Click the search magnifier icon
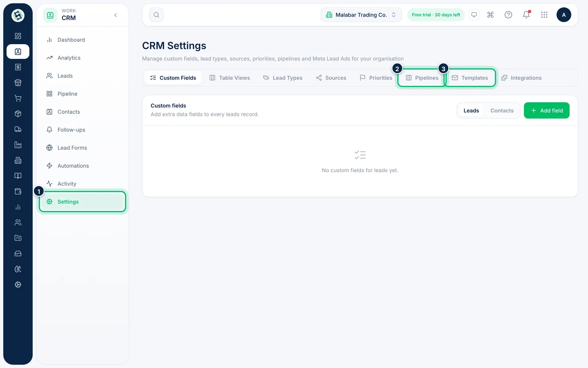This screenshot has height=368, width=588. pos(156,15)
